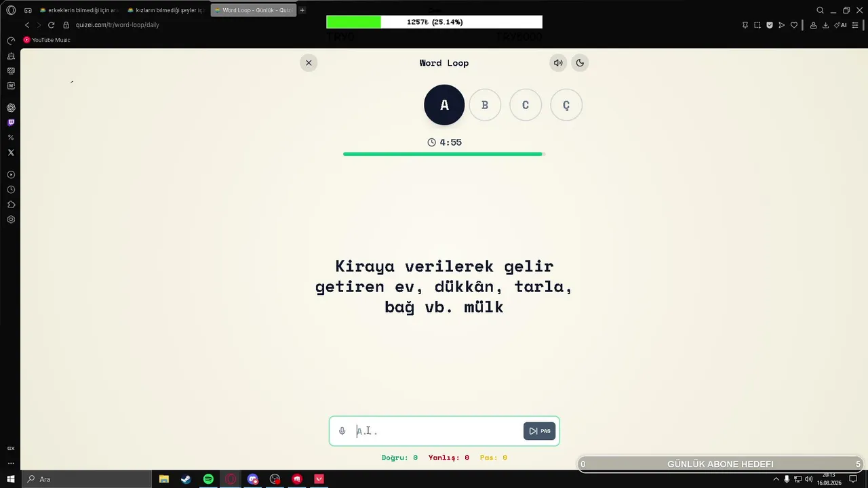Select the Word Loop - Günlük tab
This screenshot has width=868, height=488.
click(x=254, y=10)
